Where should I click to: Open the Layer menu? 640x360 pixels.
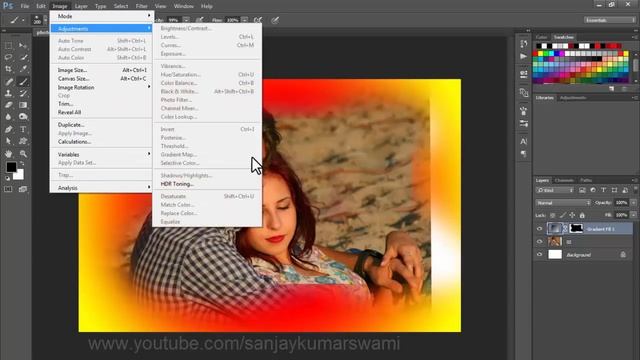pyautogui.click(x=81, y=6)
